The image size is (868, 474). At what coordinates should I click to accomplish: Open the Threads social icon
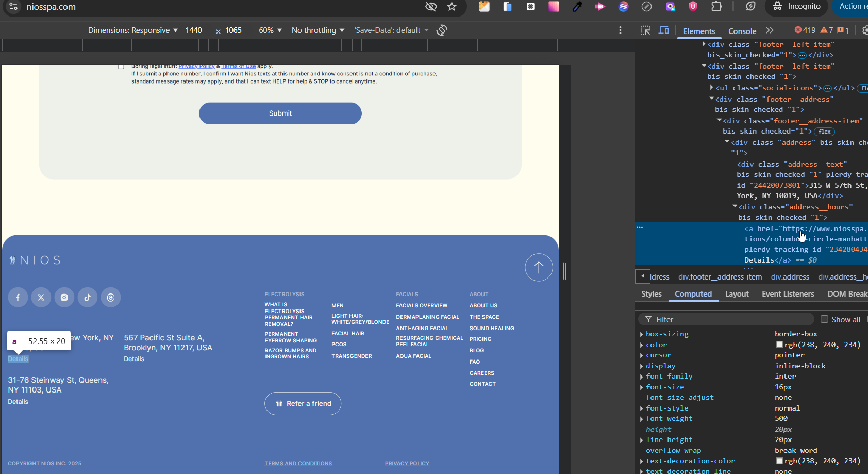tap(111, 297)
